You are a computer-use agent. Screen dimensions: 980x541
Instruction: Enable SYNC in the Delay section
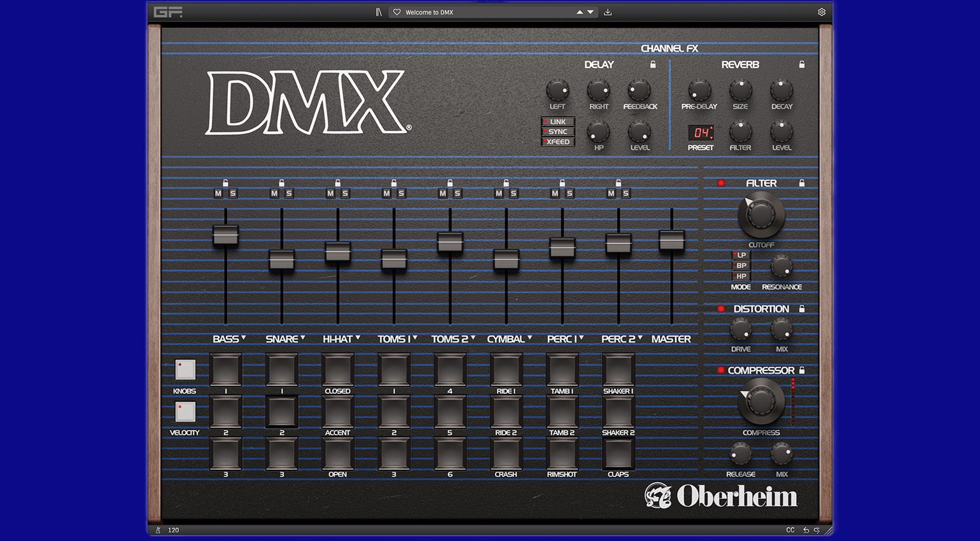[557, 131]
